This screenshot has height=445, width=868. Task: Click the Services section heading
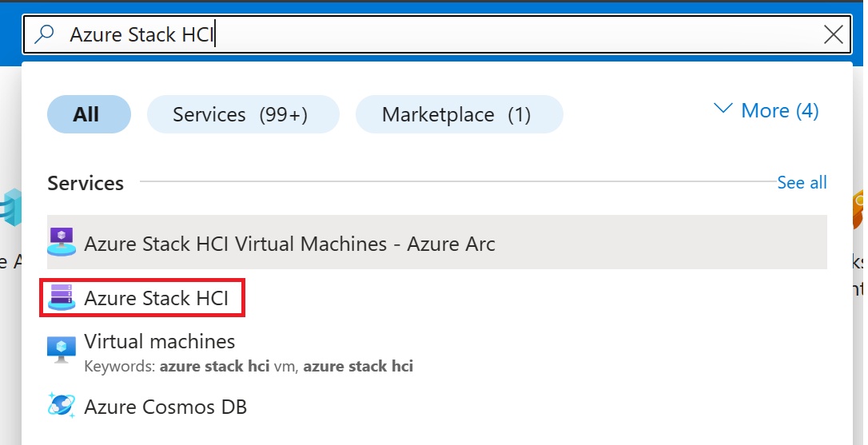(86, 183)
